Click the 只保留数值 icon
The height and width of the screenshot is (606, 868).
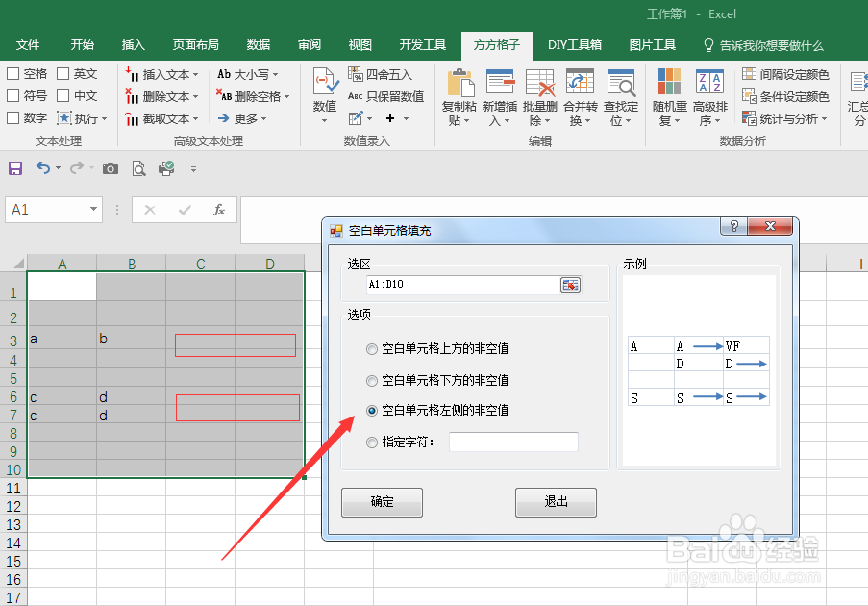(355, 96)
